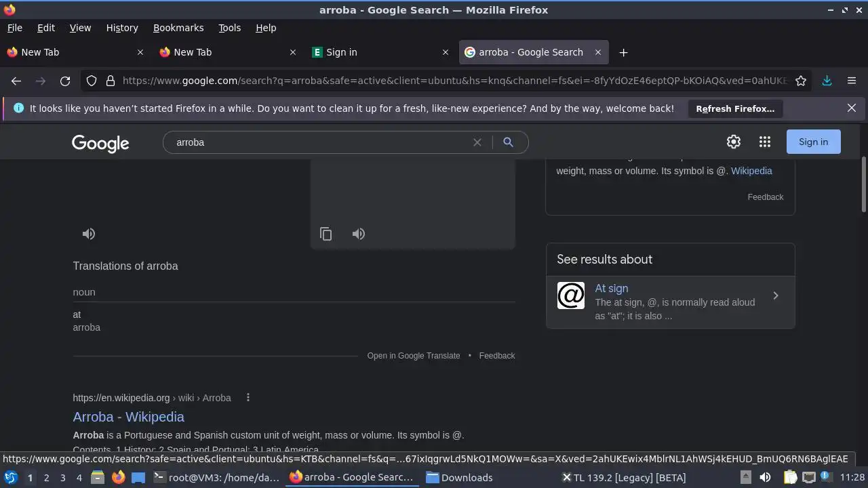Open the clipboard manager tray icon
Viewport: 868px width, 488px height.
tap(790, 477)
